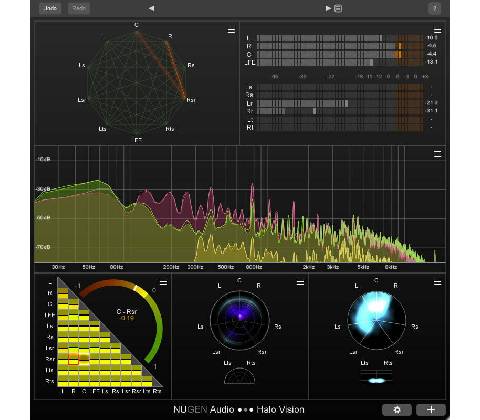Click the L channel level meter bar

coord(340,38)
